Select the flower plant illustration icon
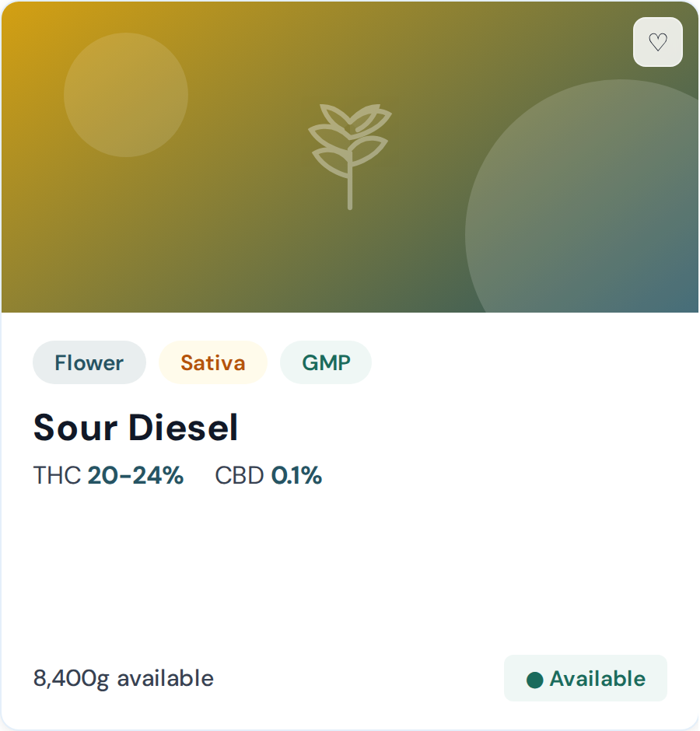700x731 pixels. coord(352,156)
